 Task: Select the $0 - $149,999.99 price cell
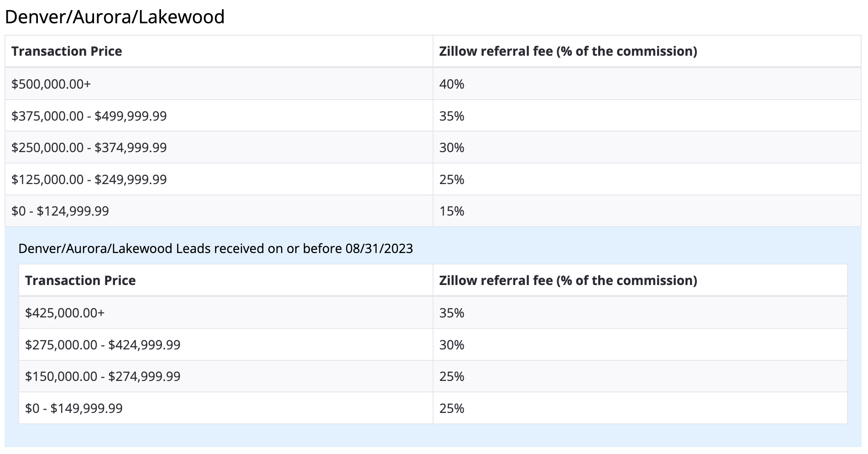74,408
